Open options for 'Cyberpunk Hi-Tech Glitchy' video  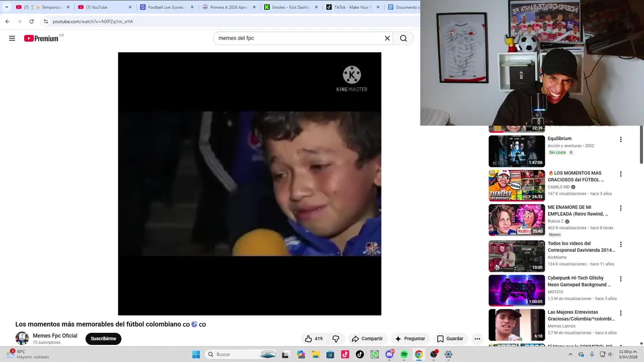pos(620,279)
